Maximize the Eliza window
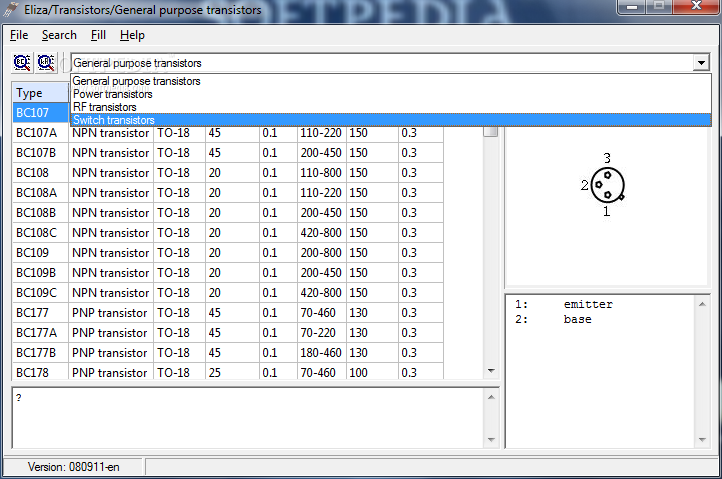 659,6
